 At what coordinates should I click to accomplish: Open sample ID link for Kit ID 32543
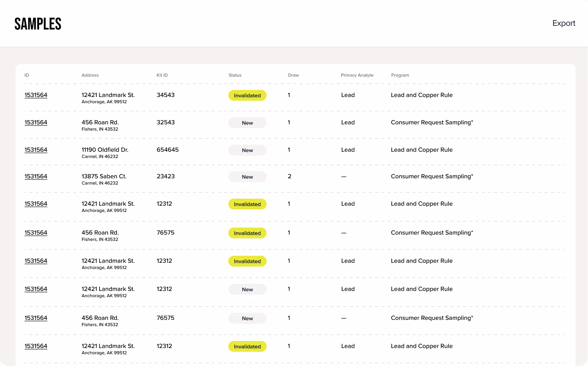(36, 122)
